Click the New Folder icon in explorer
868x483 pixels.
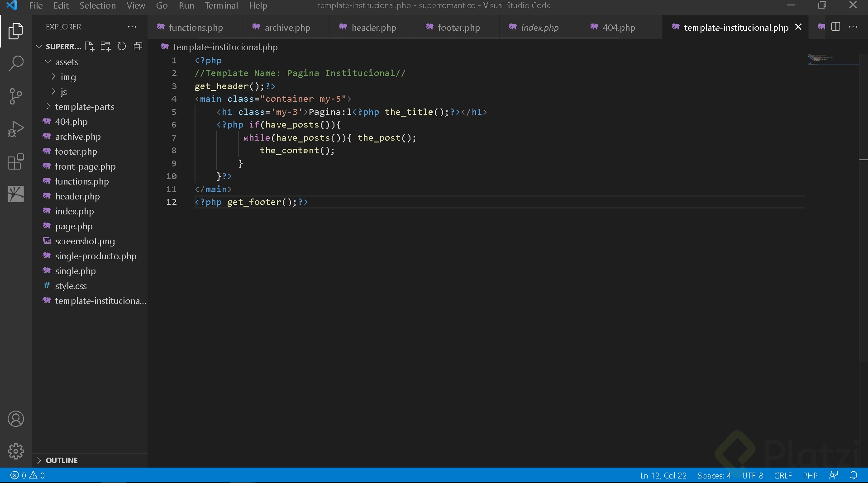[105, 47]
